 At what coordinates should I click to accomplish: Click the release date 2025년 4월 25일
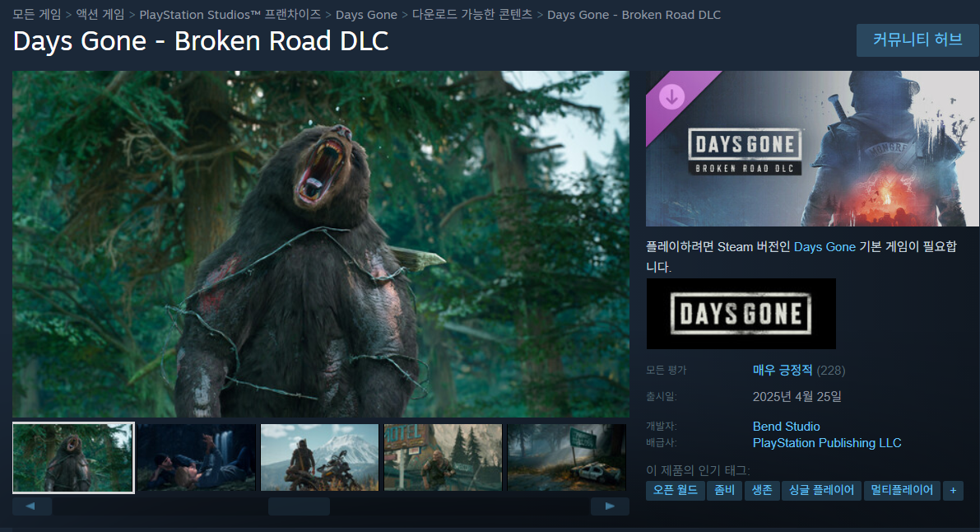pyautogui.click(x=797, y=397)
